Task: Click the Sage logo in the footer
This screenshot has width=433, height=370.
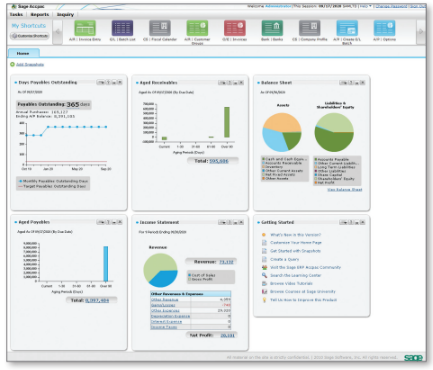Action: [413, 358]
